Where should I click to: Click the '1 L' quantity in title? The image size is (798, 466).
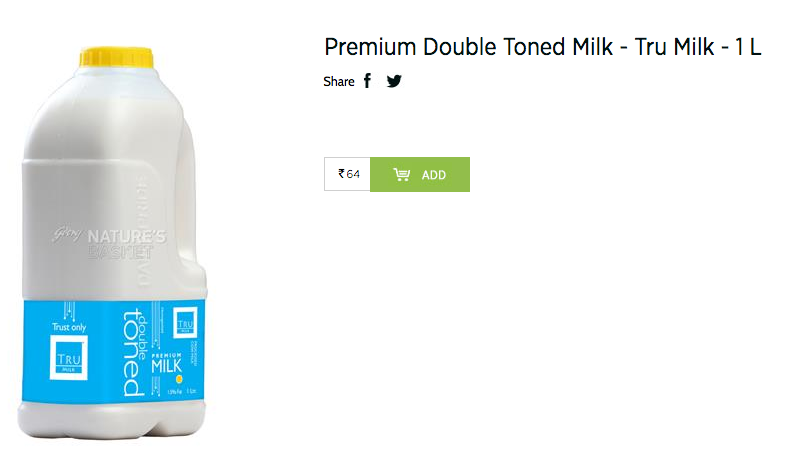[748, 47]
